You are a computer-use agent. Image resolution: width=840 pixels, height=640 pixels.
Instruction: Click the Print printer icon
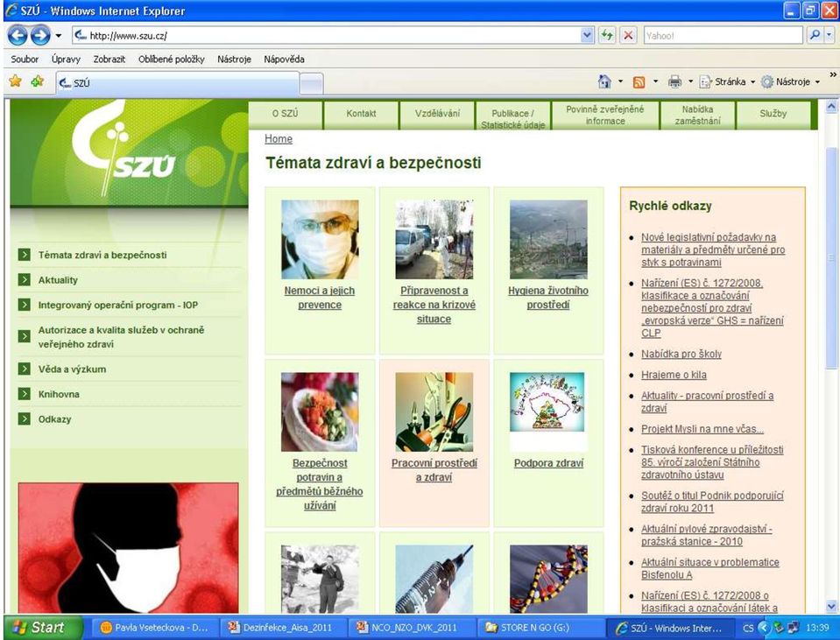click(674, 82)
